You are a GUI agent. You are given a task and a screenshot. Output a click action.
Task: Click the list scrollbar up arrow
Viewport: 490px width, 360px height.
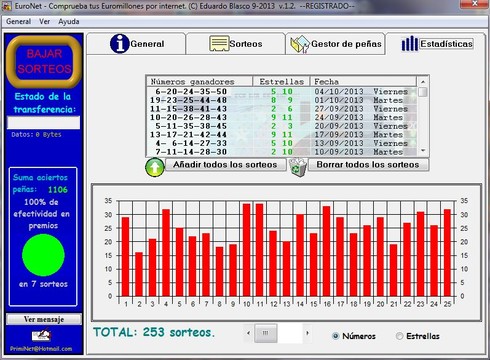click(x=423, y=82)
